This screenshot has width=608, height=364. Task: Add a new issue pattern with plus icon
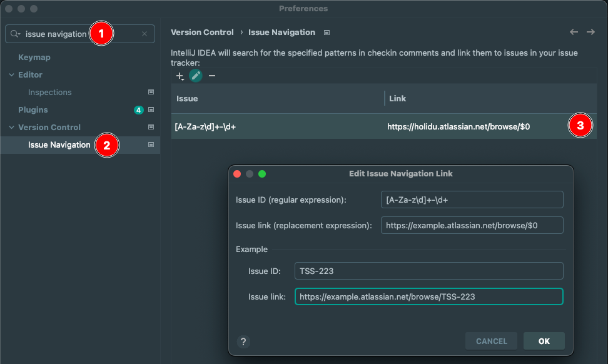[x=180, y=76]
